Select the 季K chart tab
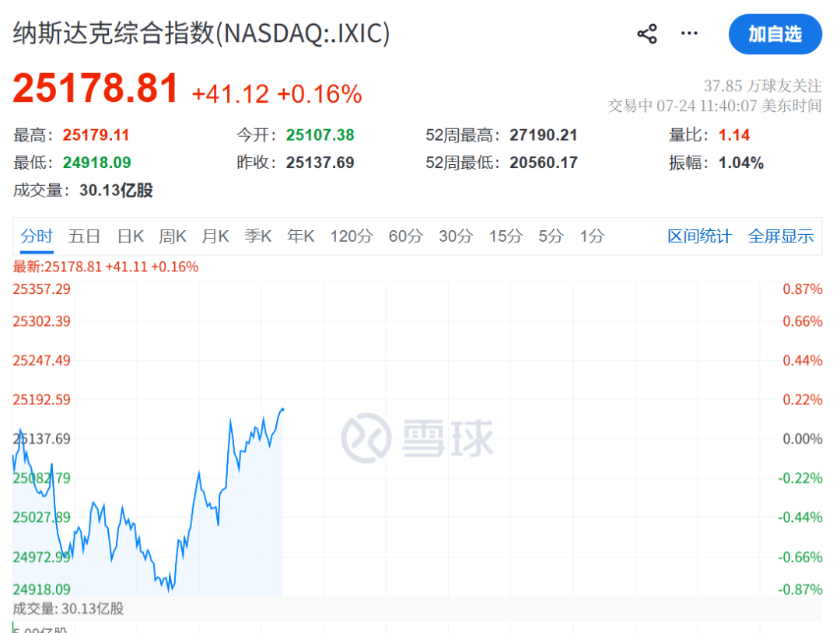The image size is (840, 633). pyautogui.click(x=257, y=236)
